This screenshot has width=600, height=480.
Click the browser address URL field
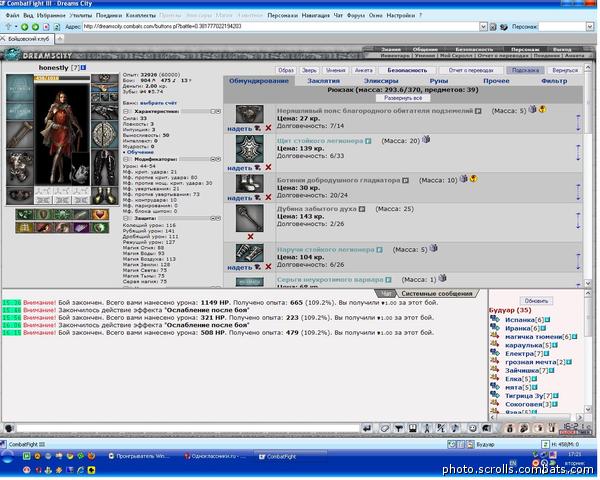tap(280, 26)
